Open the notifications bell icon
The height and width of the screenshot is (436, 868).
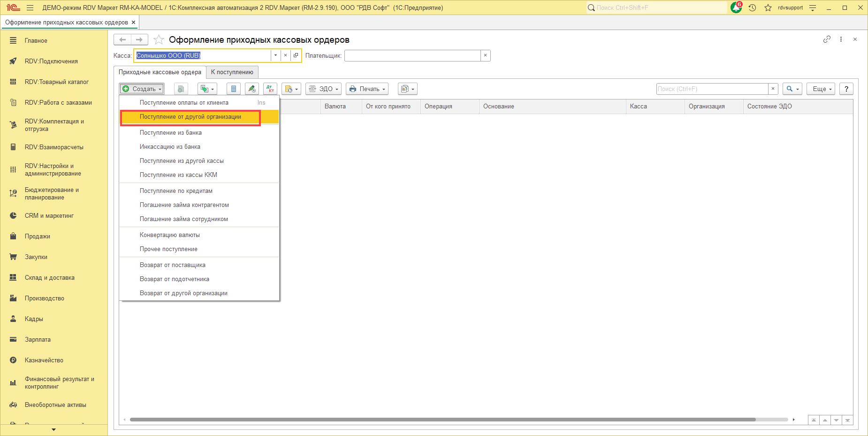[736, 8]
